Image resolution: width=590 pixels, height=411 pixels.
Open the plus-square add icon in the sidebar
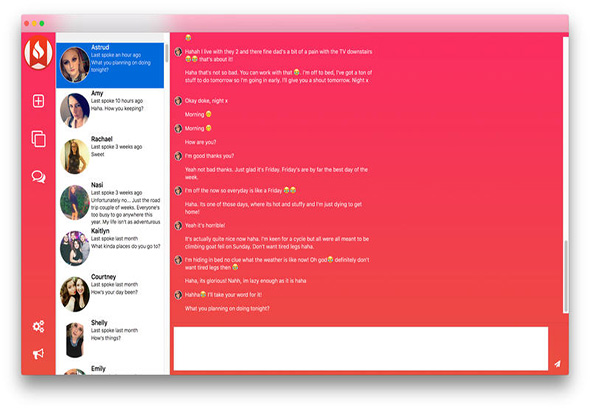click(38, 101)
